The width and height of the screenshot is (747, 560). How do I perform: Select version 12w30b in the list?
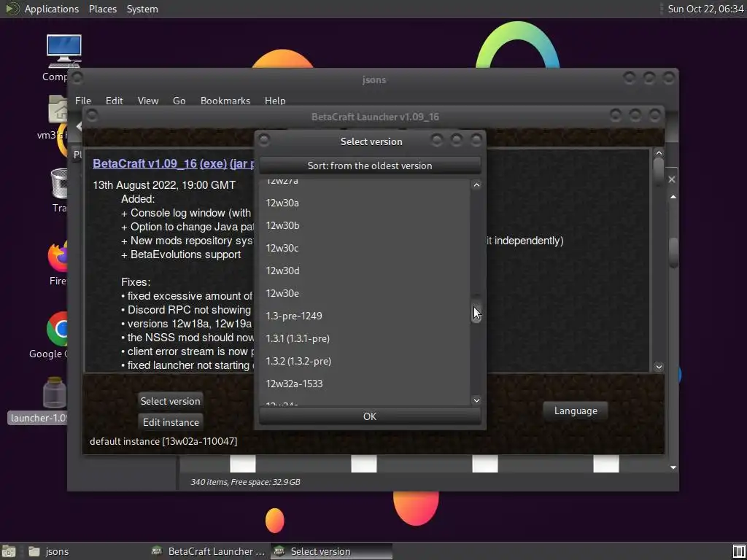365,226
